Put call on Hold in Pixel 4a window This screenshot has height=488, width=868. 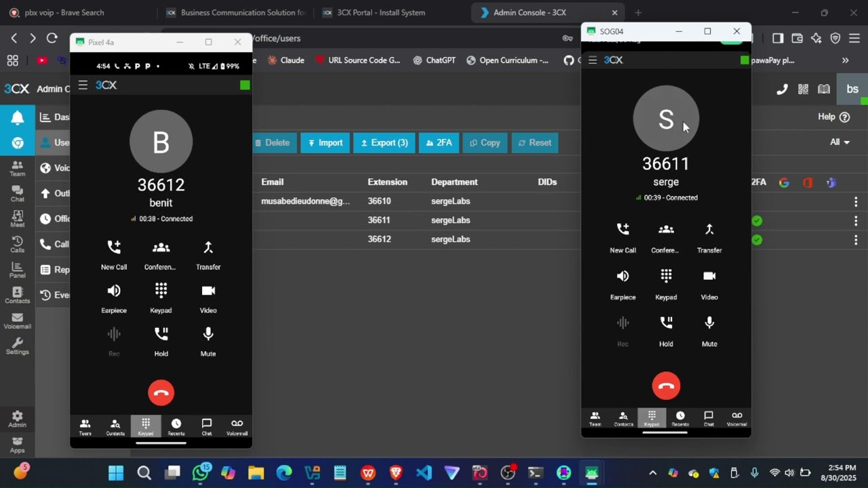click(x=161, y=342)
